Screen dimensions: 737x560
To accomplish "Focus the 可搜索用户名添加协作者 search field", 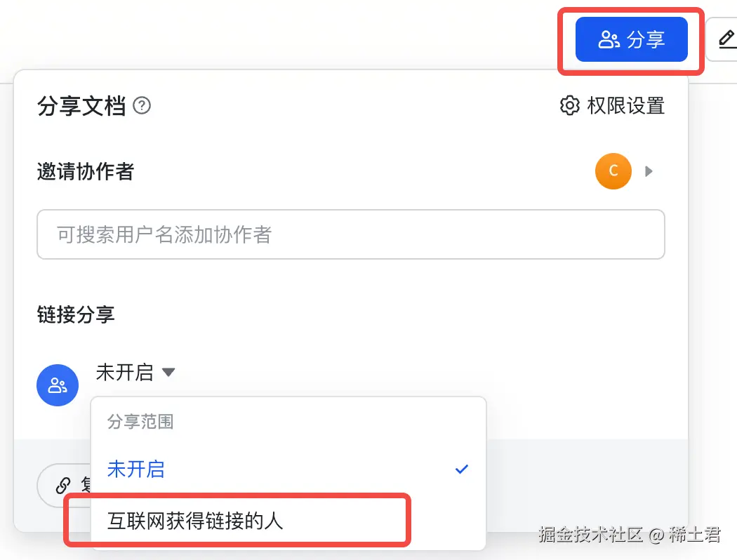I will pyautogui.click(x=350, y=234).
